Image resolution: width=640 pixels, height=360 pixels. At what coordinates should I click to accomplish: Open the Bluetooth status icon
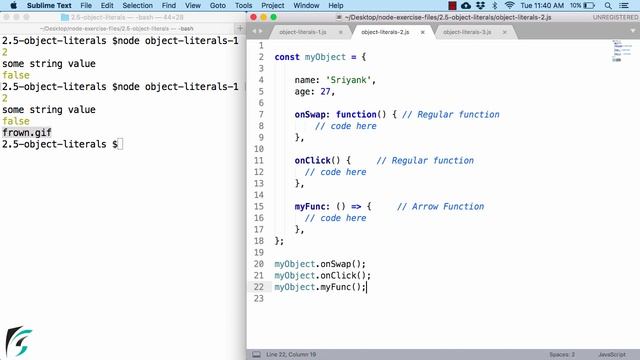(495, 5)
